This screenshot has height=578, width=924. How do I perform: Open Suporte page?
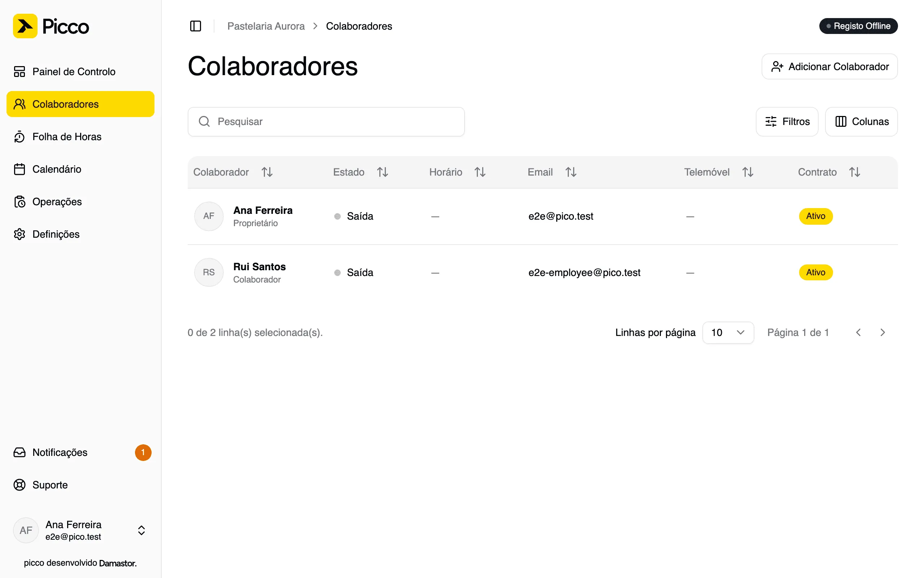click(x=80, y=485)
